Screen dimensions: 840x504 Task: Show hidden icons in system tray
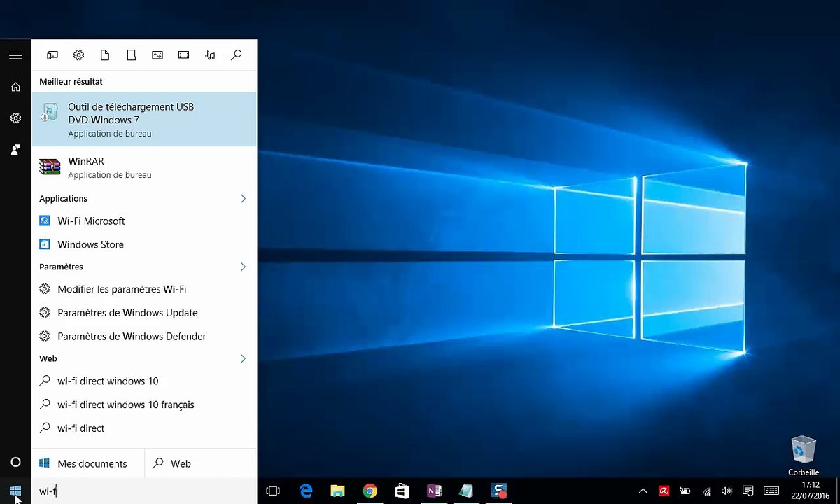click(643, 491)
